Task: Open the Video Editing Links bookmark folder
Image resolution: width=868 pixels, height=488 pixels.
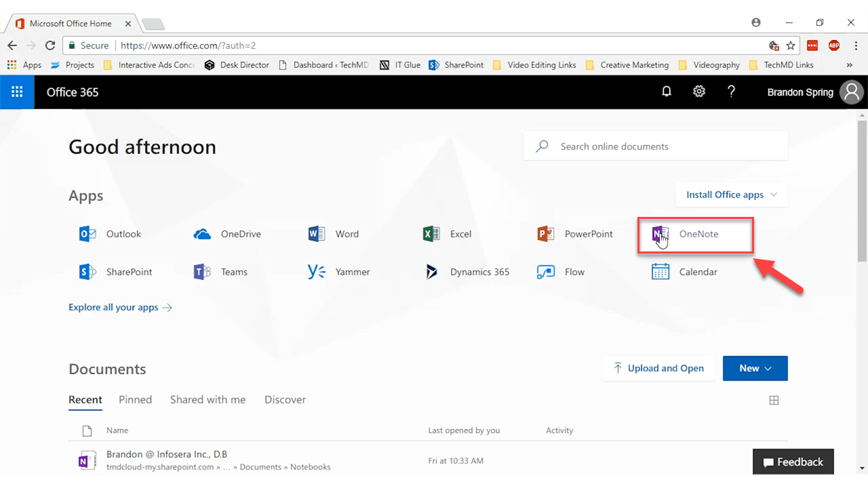Action: 534,65
